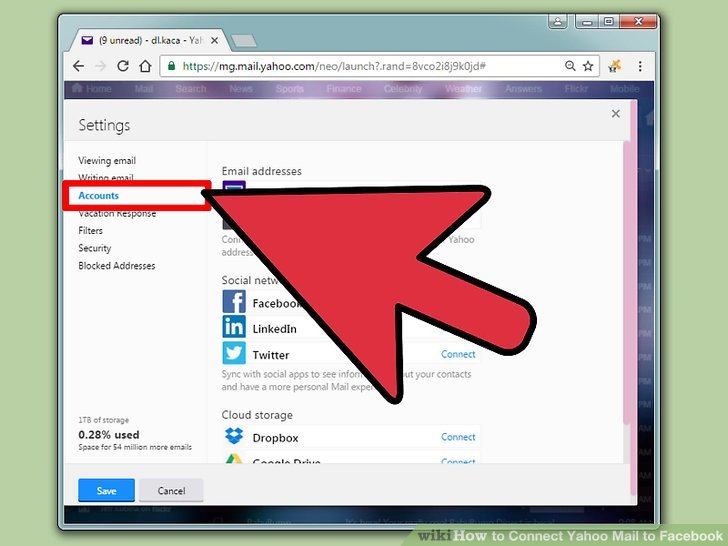Bookmark page with the star icon
Image resolution: width=728 pixels, height=546 pixels.
coord(588,66)
